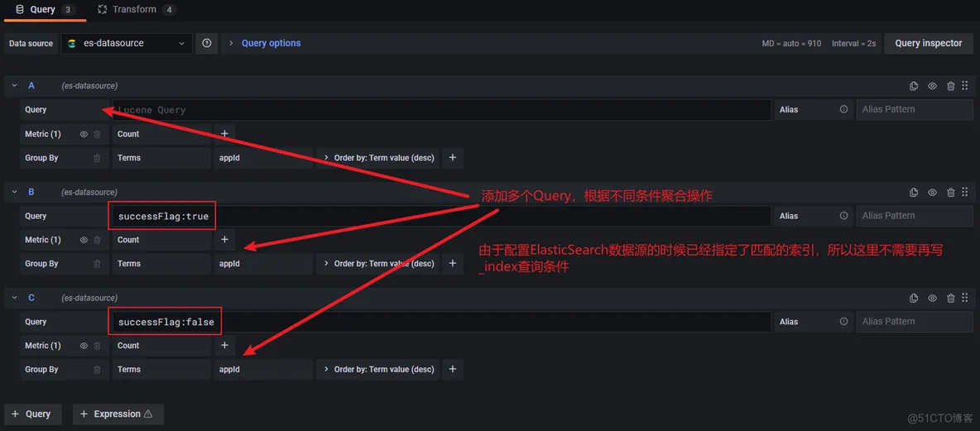
Task: Switch to the Query tab
Action: tap(45, 10)
